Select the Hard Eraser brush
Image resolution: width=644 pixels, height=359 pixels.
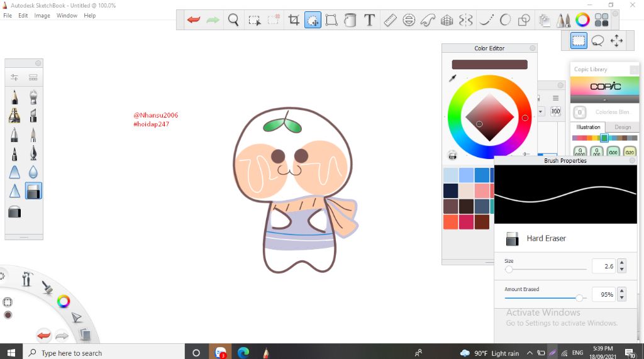click(x=33, y=191)
